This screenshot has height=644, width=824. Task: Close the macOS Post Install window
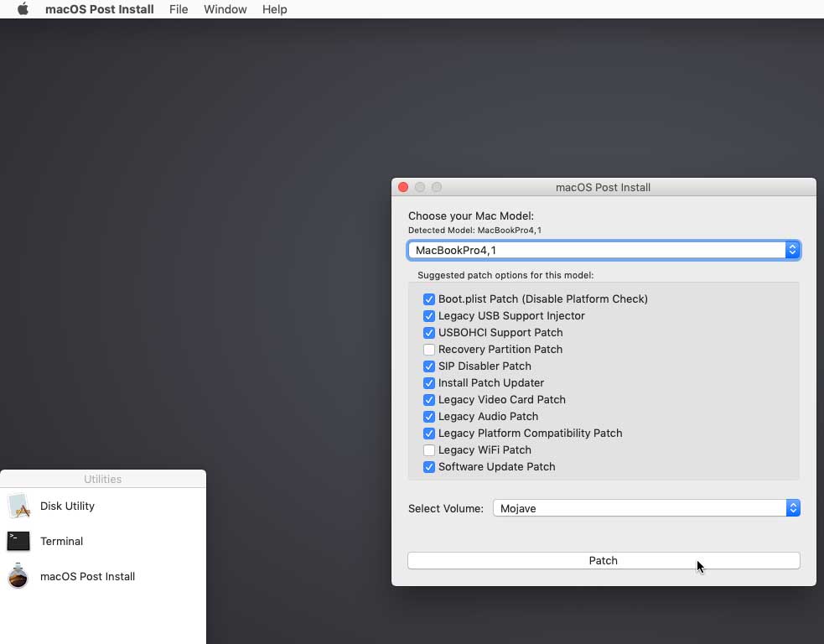[403, 187]
